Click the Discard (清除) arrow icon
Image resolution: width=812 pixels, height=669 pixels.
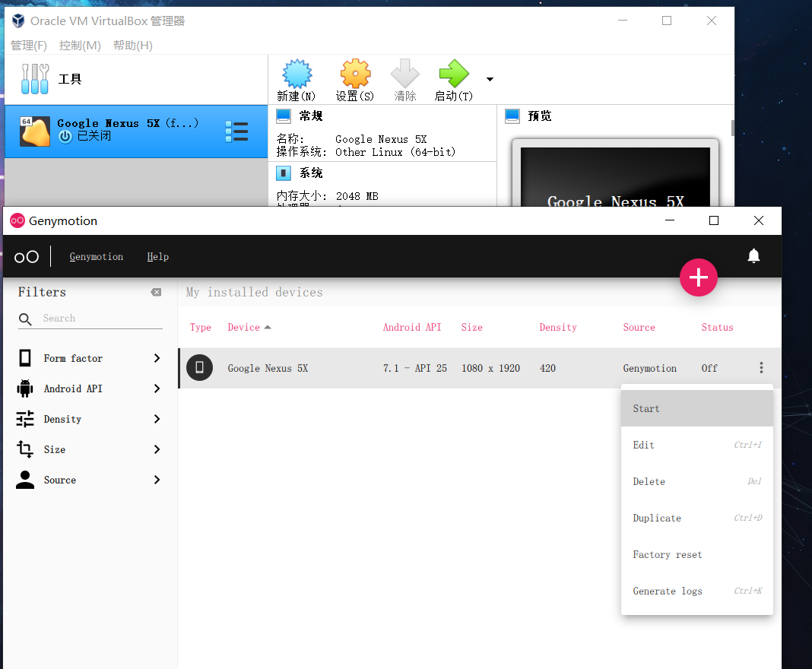[x=405, y=74]
